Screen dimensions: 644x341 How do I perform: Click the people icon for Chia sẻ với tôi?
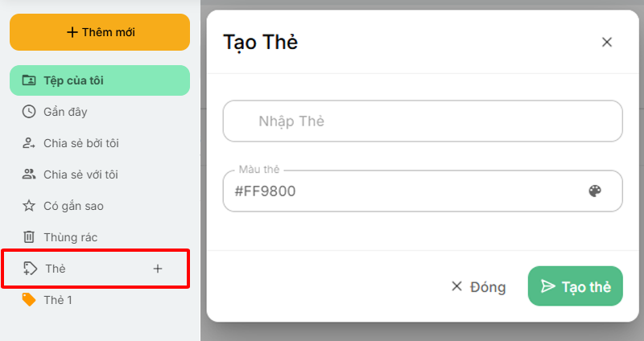click(29, 175)
